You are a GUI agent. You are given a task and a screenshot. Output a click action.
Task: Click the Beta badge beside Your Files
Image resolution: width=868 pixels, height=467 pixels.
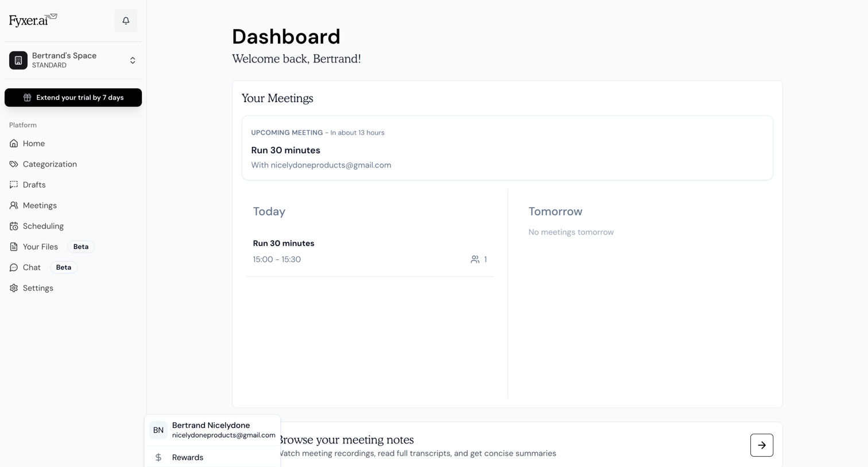(81, 247)
